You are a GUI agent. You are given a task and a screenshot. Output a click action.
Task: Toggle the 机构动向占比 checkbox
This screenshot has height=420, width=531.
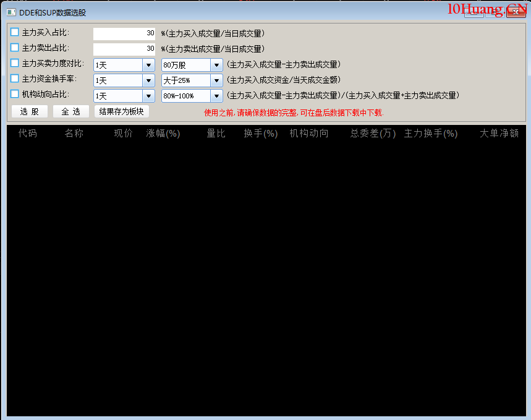click(15, 94)
